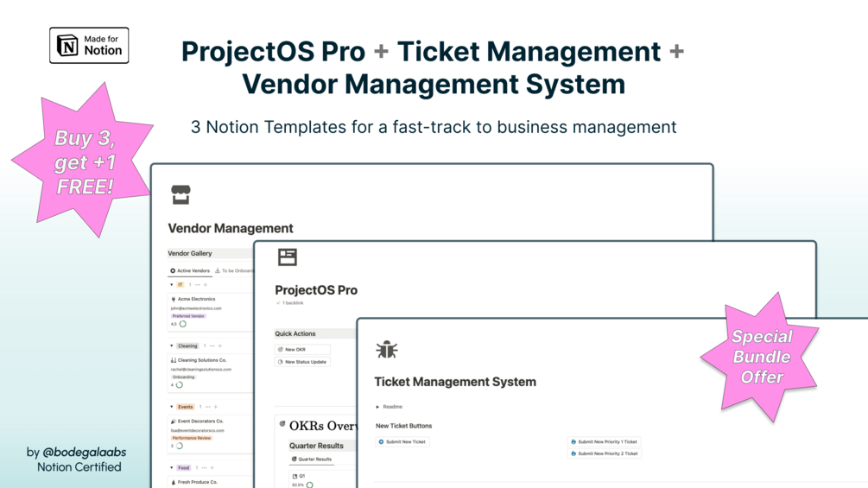The height and width of the screenshot is (488, 868).
Task: Collapse the Events vendor group
Action: (x=172, y=407)
